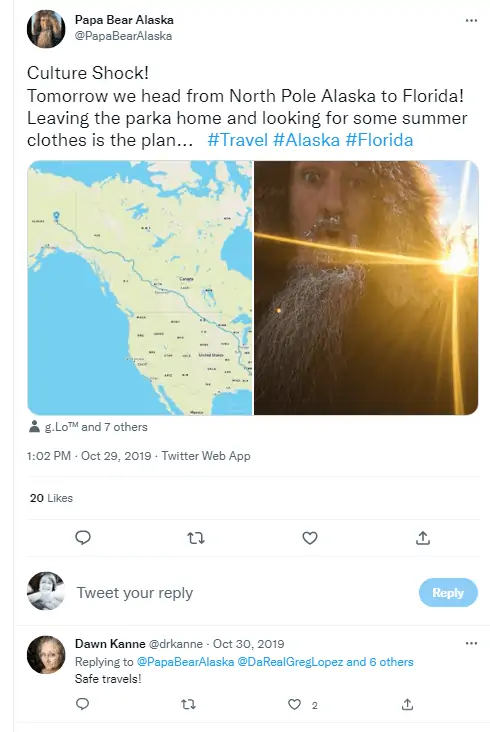This screenshot has width=490, height=732.
Task: Follow the #Florida hashtag link
Action: click(x=379, y=140)
